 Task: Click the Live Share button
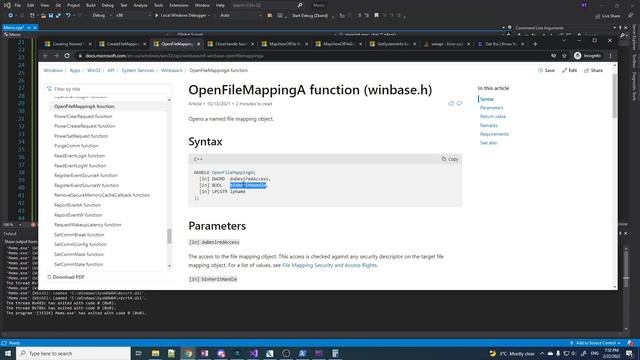(607, 16)
